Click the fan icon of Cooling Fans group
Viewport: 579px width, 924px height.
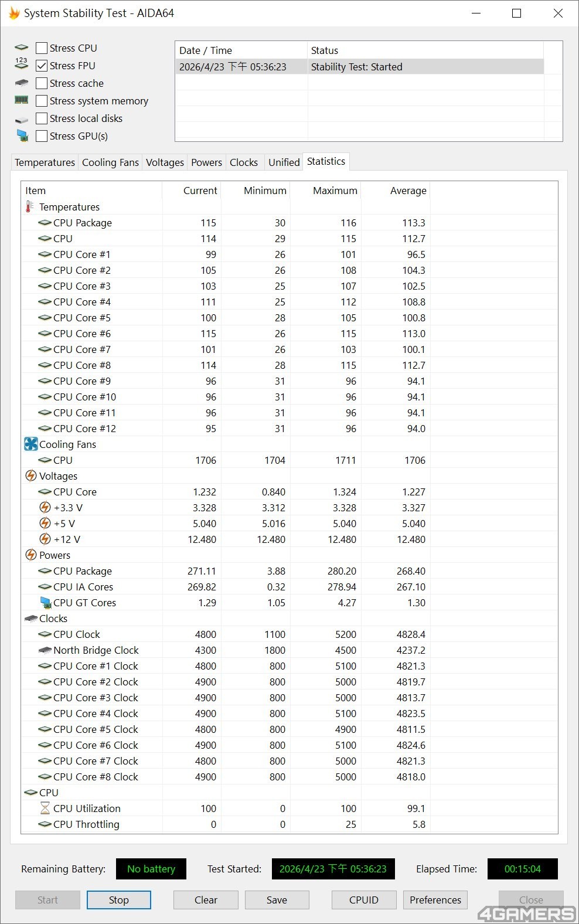pyautogui.click(x=31, y=444)
